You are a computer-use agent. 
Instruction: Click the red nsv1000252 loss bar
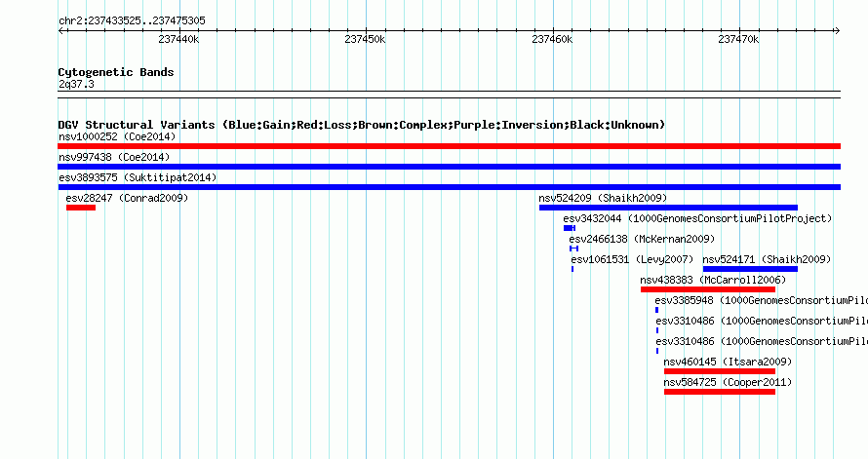449,146
